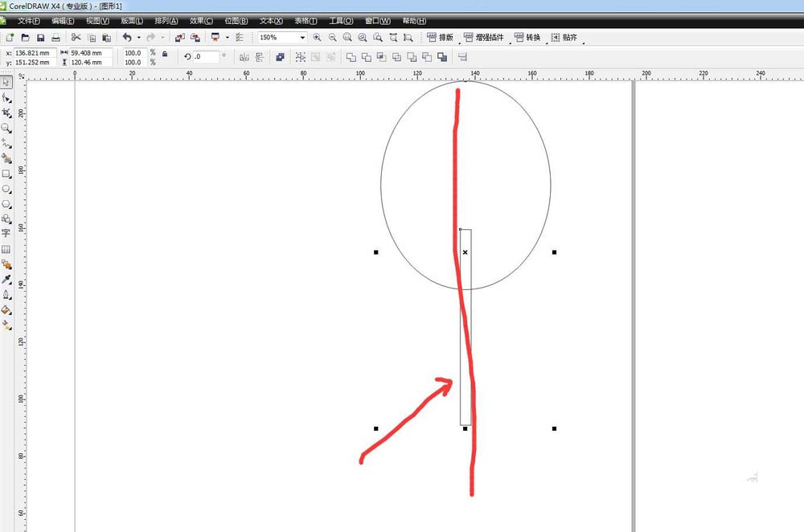Click the Align and distribute icon
The image size is (804, 532).
(462, 57)
